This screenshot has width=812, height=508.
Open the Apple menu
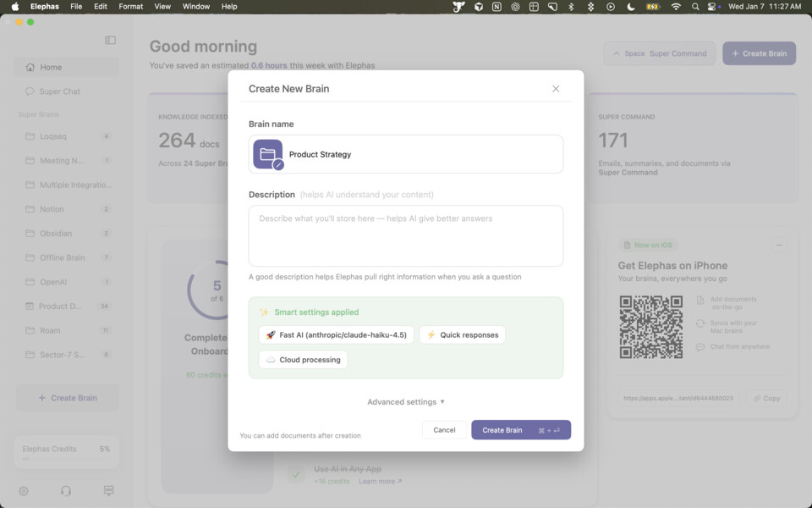(x=15, y=7)
